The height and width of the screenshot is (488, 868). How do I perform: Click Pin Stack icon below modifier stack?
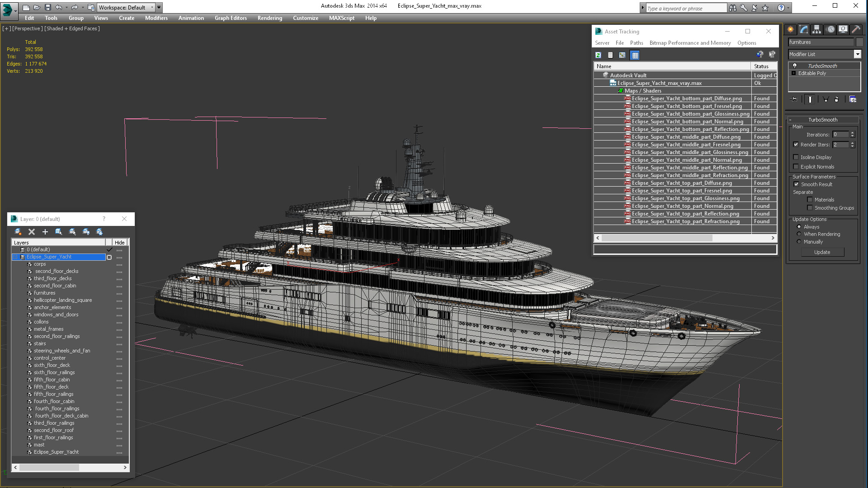pyautogui.click(x=794, y=99)
